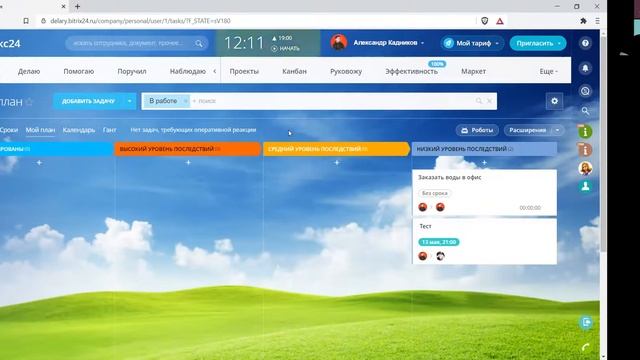Click the teal screen-share icon in right sidebar
This screenshot has width=640, height=360.
pyautogui.click(x=586, y=322)
